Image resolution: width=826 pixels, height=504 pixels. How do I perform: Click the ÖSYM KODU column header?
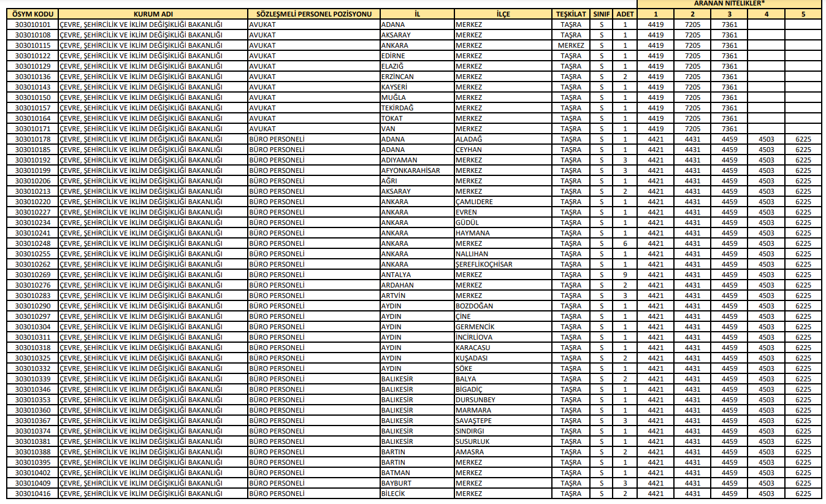click(33, 13)
